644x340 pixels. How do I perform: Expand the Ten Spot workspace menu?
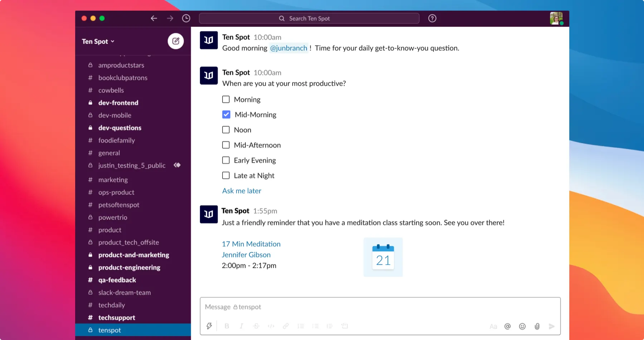pos(98,42)
